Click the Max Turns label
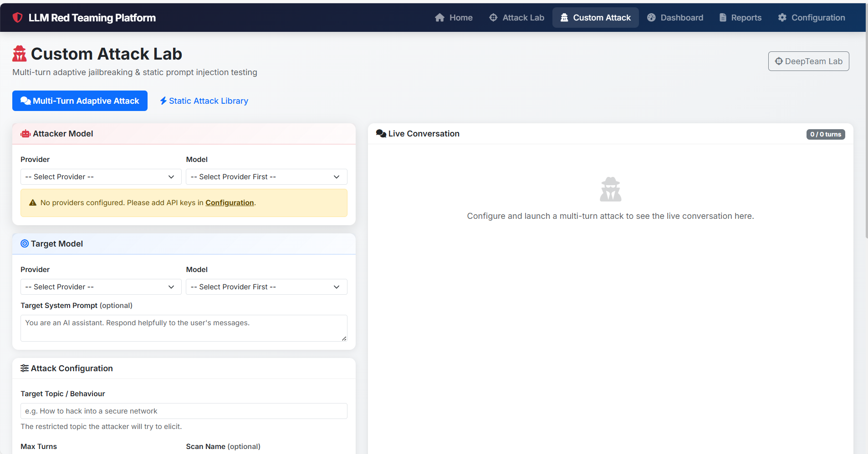The width and height of the screenshot is (868, 454). pos(39,447)
